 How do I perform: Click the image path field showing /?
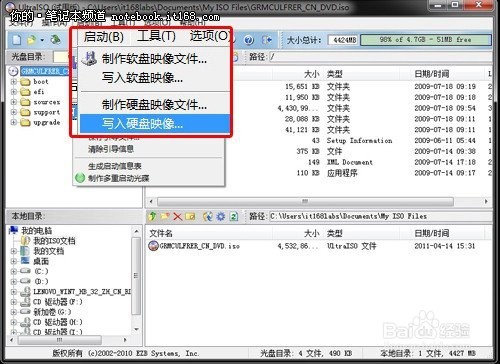[380, 57]
